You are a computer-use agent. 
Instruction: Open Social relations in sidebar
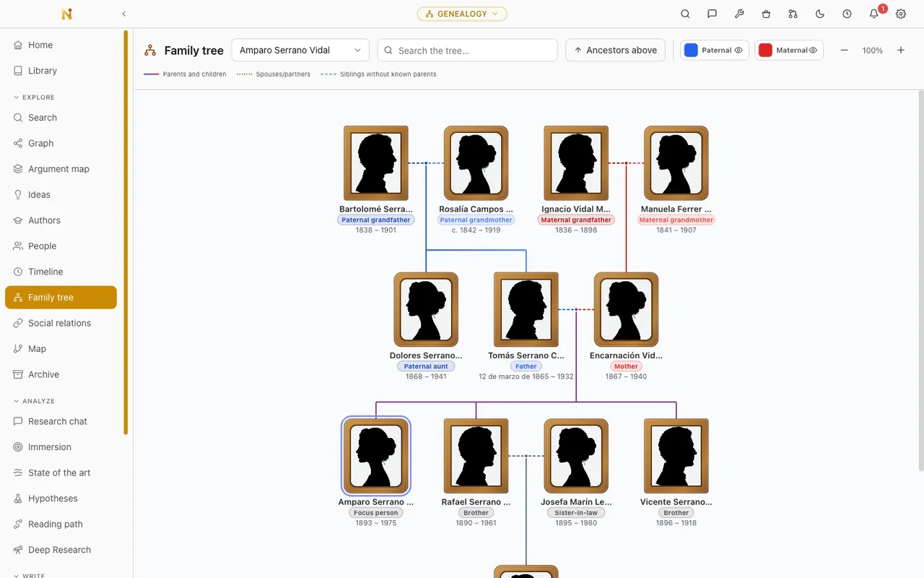tap(61, 323)
